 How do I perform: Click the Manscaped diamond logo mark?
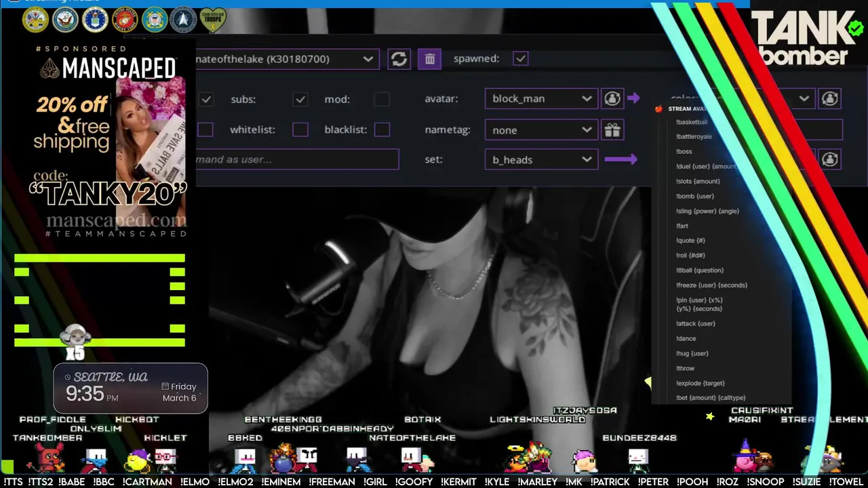click(50, 68)
